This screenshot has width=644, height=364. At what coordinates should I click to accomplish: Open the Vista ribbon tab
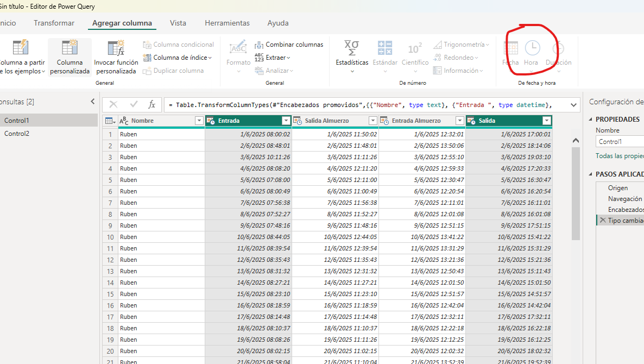pos(178,23)
